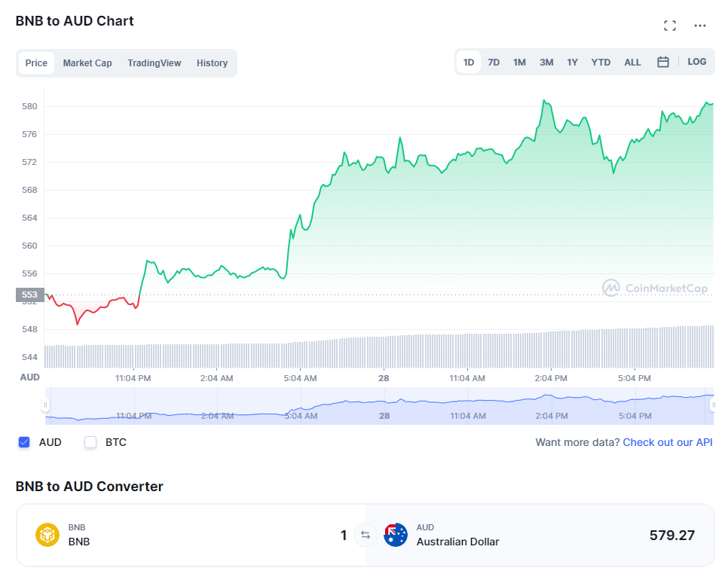This screenshot has width=728, height=577.
Task: Click the 5:04 AM main axis label
Action: (301, 378)
